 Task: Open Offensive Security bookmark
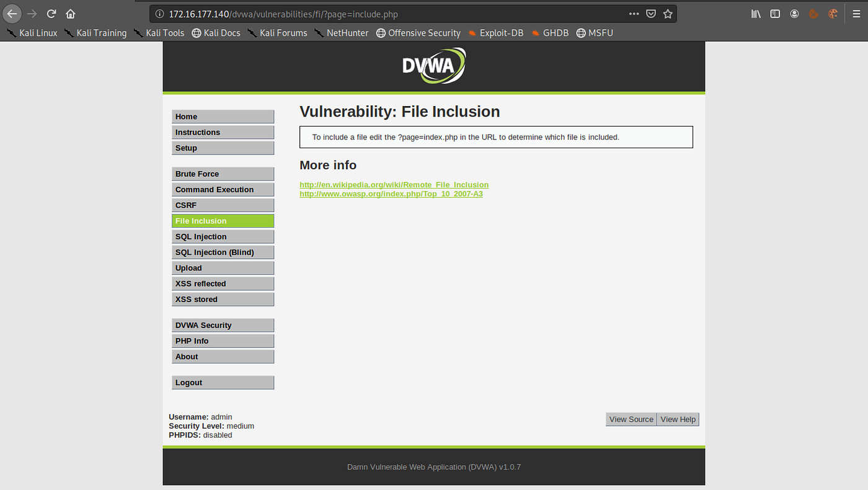point(418,33)
